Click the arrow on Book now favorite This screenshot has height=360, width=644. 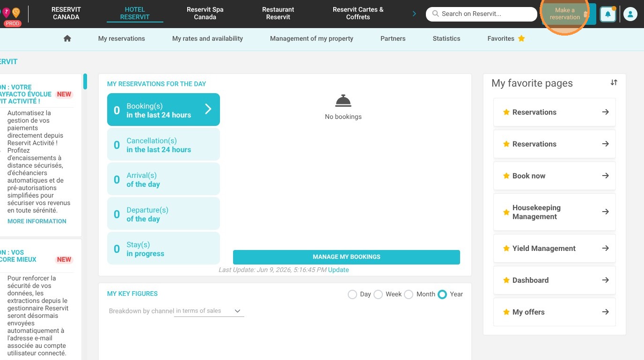click(x=605, y=176)
